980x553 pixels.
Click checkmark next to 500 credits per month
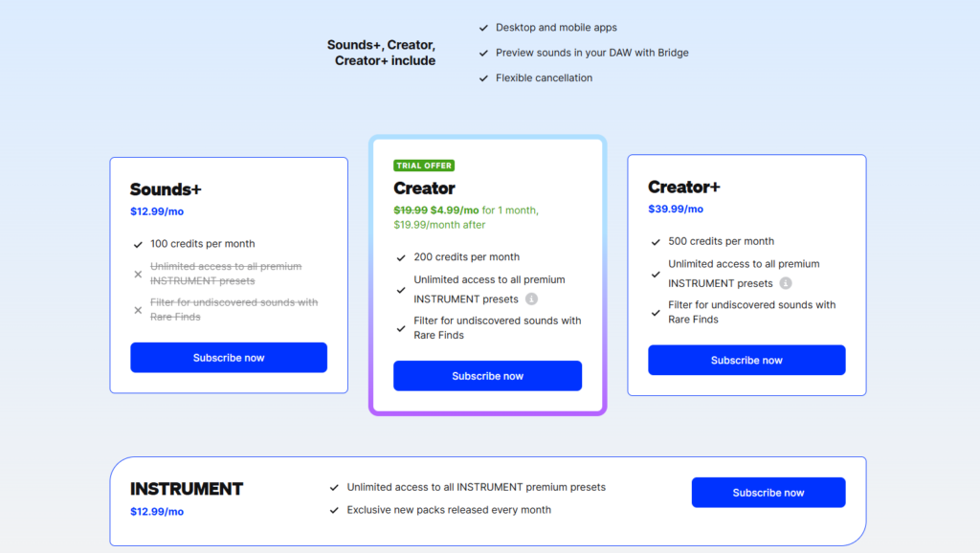click(x=656, y=242)
